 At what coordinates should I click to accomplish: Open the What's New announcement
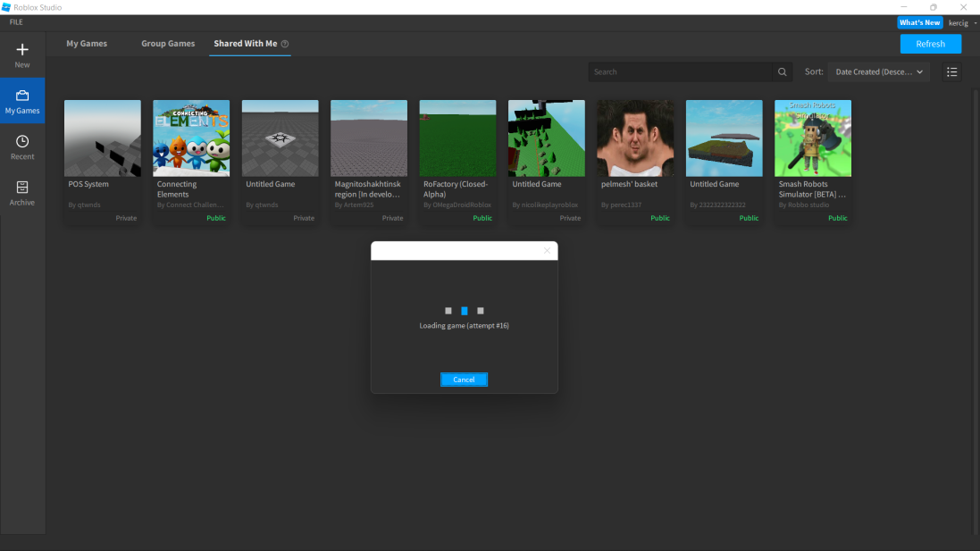pyautogui.click(x=919, y=22)
